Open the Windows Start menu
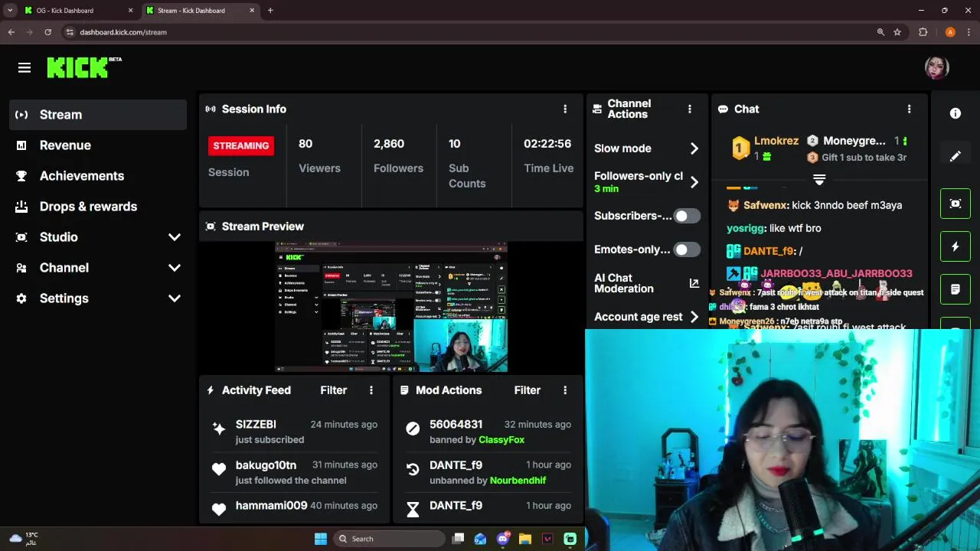The image size is (980, 551). [321, 539]
